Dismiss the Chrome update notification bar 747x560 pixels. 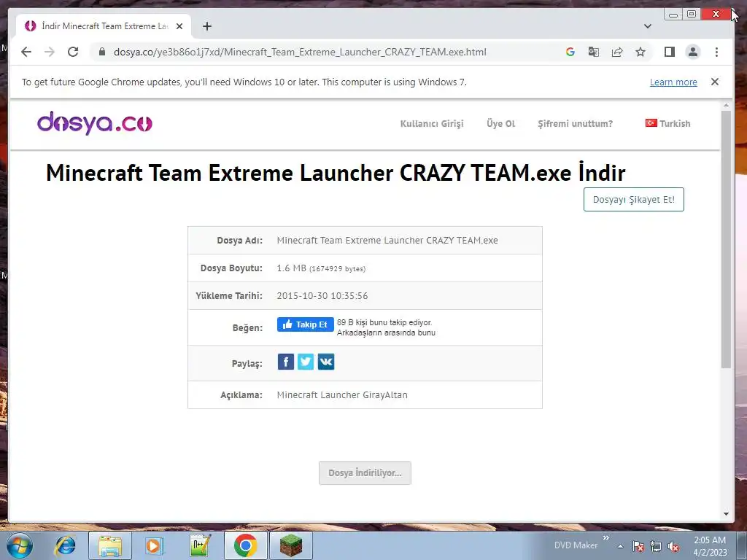[715, 82]
